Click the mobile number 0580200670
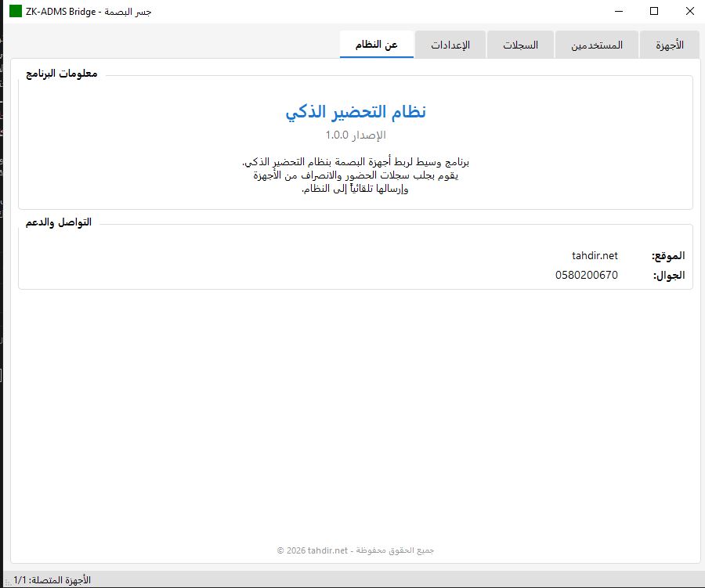The height and width of the screenshot is (588, 705). pyautogui.click(x=587, y=275)
